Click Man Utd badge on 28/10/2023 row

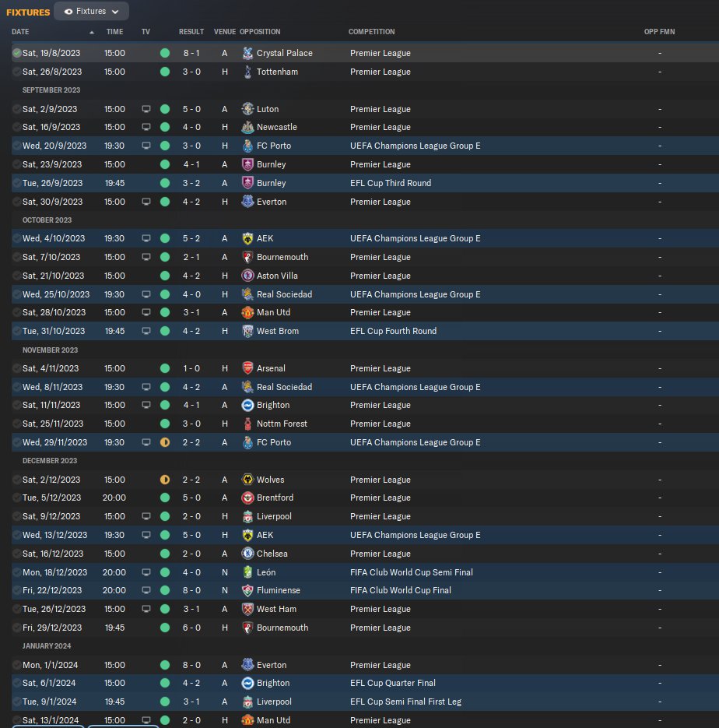pos(247,312)
